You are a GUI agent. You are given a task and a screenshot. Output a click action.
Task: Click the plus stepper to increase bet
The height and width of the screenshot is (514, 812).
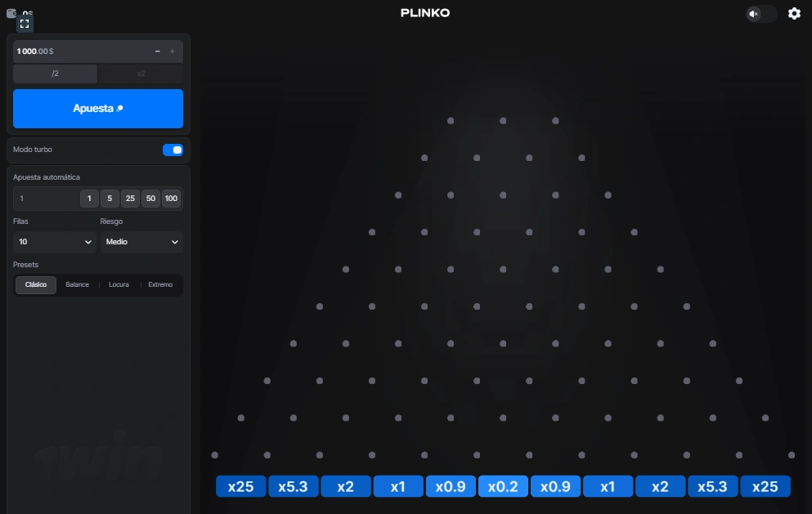coord(172,51)
